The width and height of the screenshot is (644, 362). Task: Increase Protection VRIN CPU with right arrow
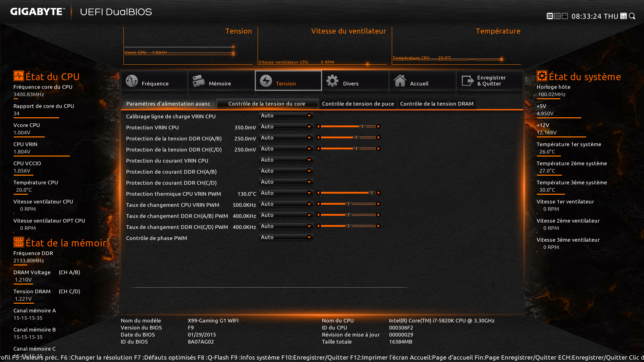(x=378, y=126)
